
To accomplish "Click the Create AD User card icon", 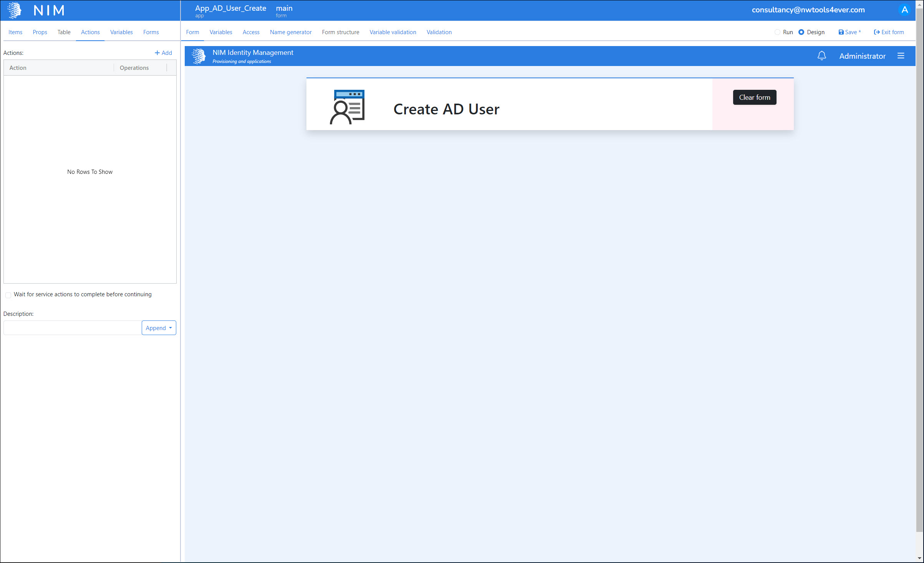I will (347, 107).
